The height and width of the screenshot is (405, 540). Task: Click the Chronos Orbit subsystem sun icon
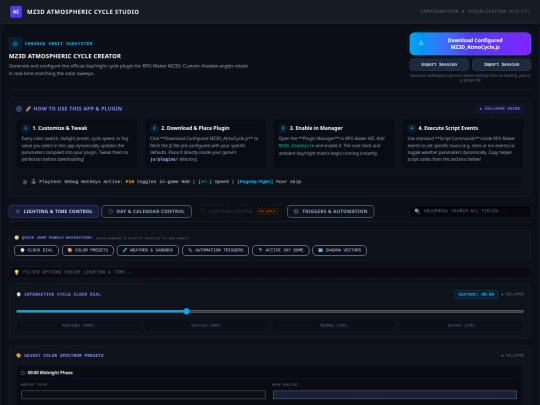coord(15,44)
